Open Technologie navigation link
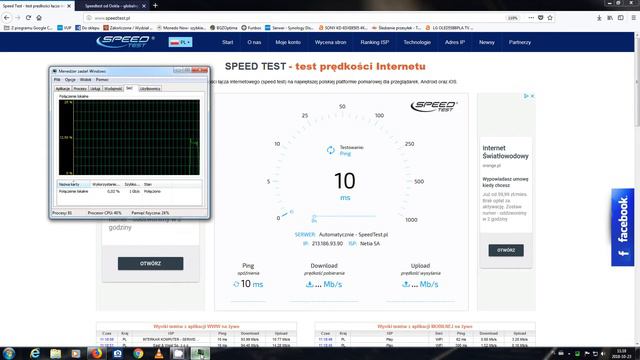Screen dimensions: 640x360 click(x=417, y=42)
